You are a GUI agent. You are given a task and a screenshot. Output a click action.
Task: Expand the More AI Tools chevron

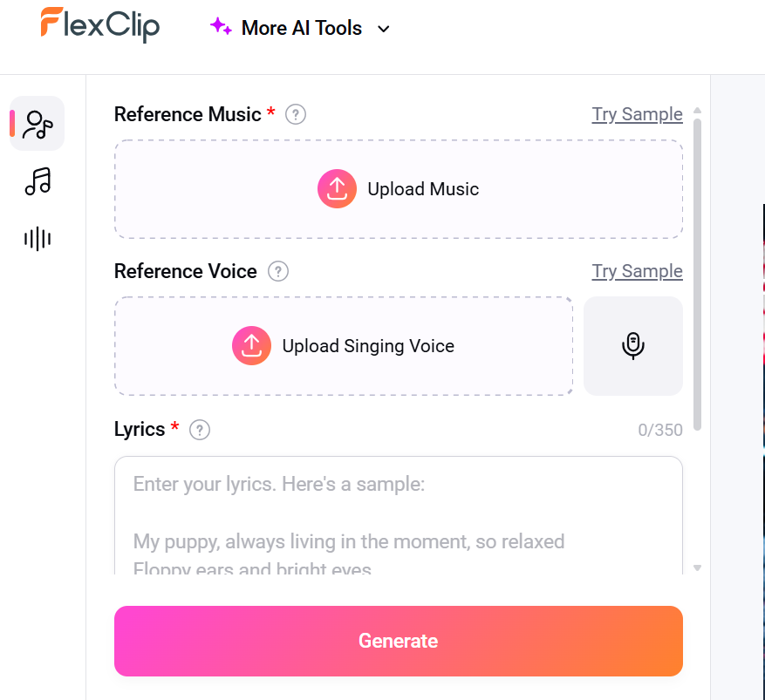click(x=384, y=30)
